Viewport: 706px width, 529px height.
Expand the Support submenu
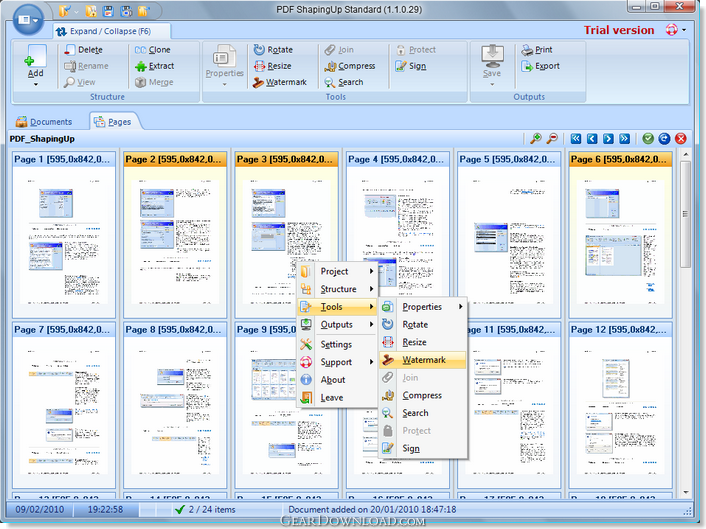pyautogui.click(x=338, y=362)
